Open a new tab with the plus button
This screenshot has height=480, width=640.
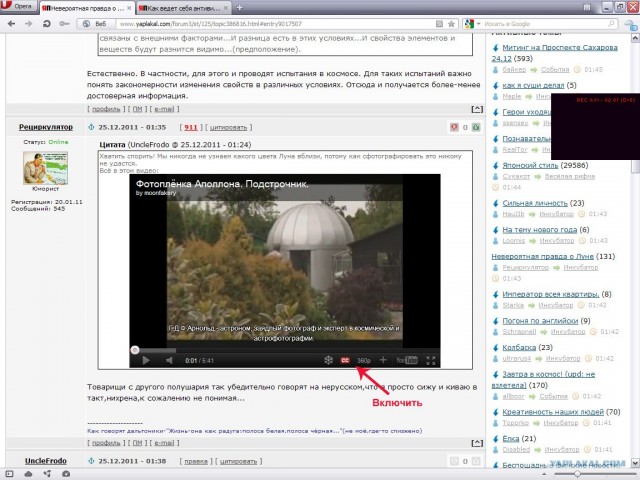tap(240, 7)
